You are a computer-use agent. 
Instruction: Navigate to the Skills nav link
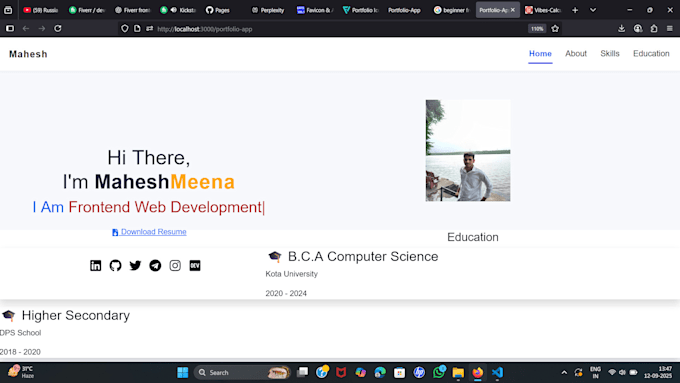pos(610,54)
